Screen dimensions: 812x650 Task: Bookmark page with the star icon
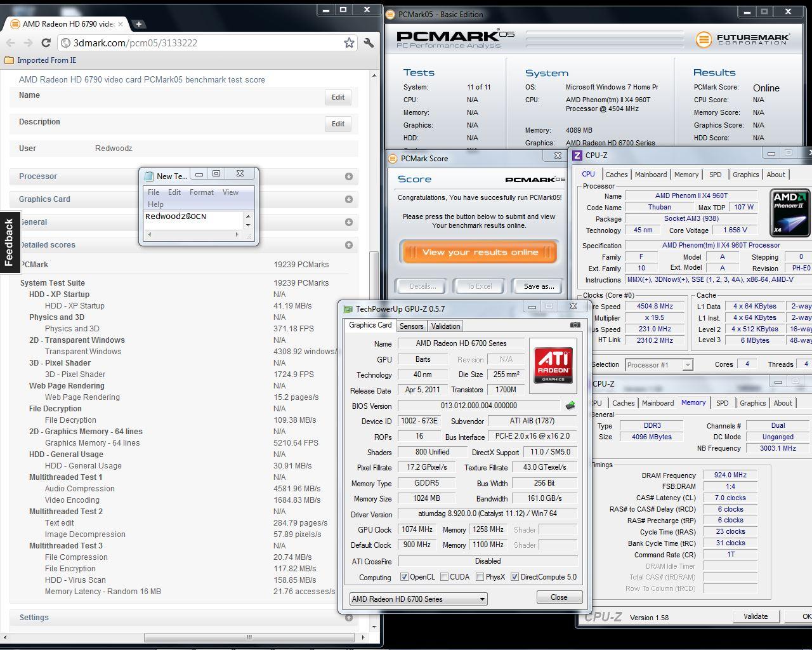point(349,43)
